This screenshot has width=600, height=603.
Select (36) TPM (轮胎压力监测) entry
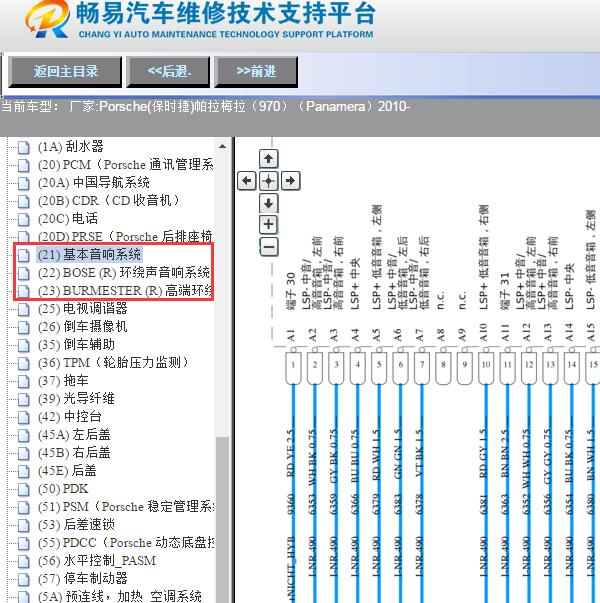(x=113, y=363)
